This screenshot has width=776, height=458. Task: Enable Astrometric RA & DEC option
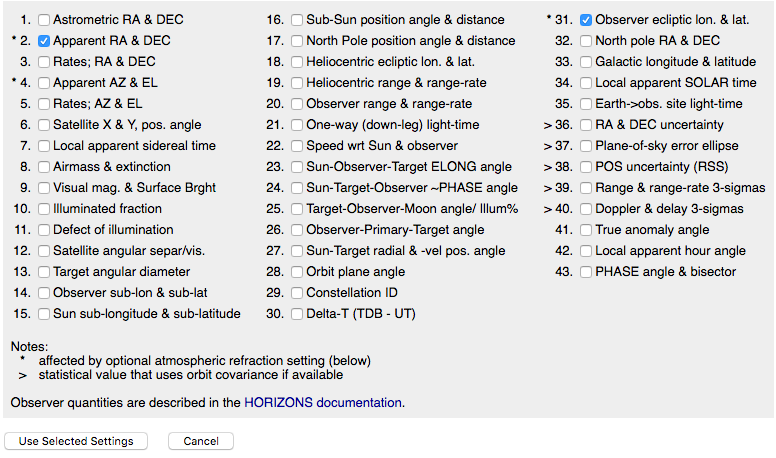tap(44, 20)
